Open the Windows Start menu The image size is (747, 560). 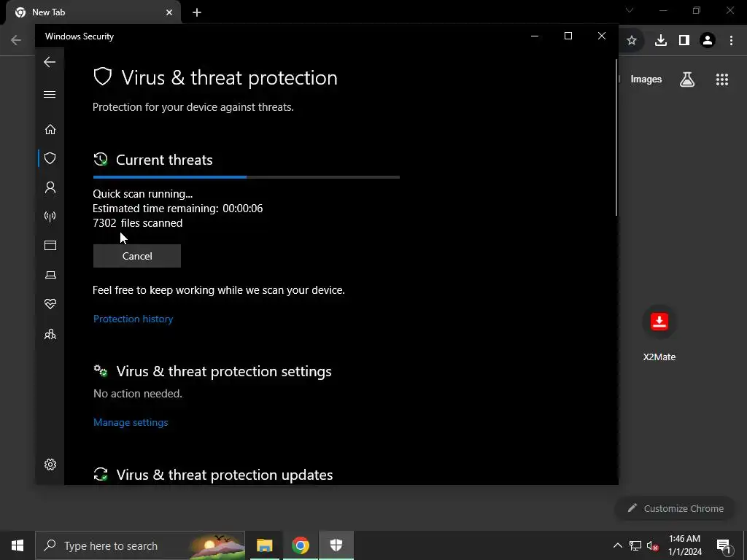pyautogui.click(x=18, y=545)
